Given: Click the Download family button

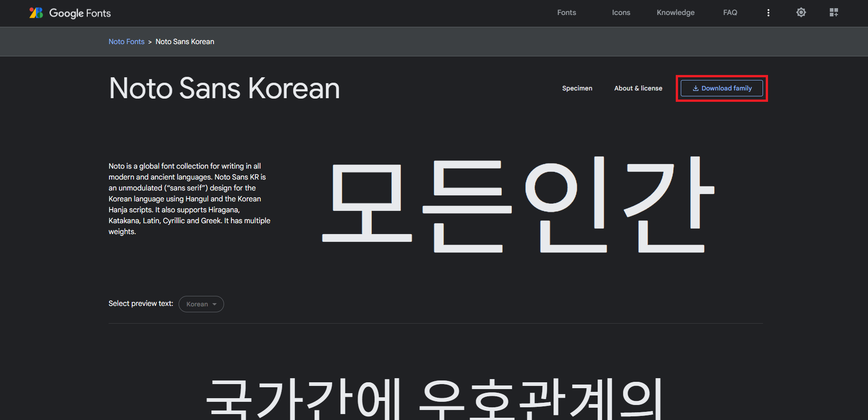Looking at the screenshot, I should tap(722, 88).
